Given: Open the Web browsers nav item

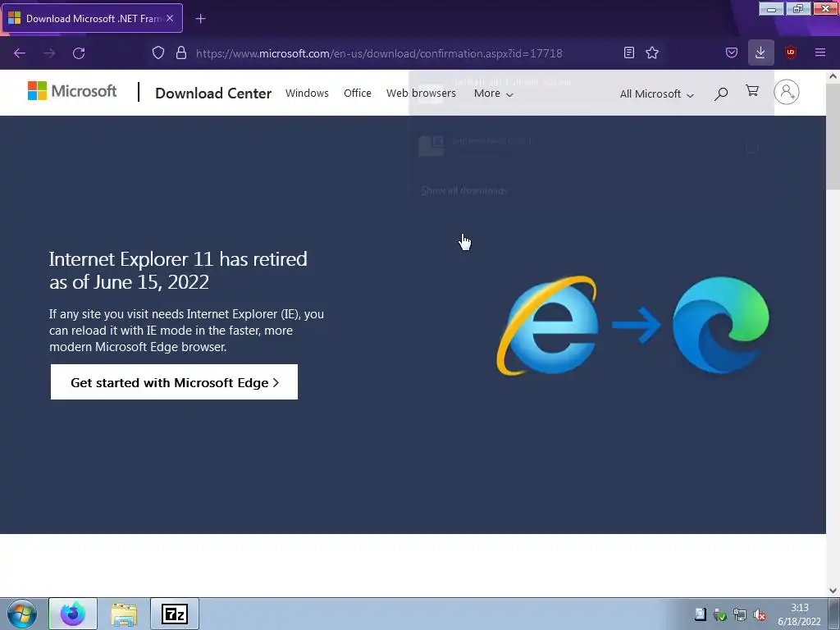Looking at the screenshot, I should point(421,94).
